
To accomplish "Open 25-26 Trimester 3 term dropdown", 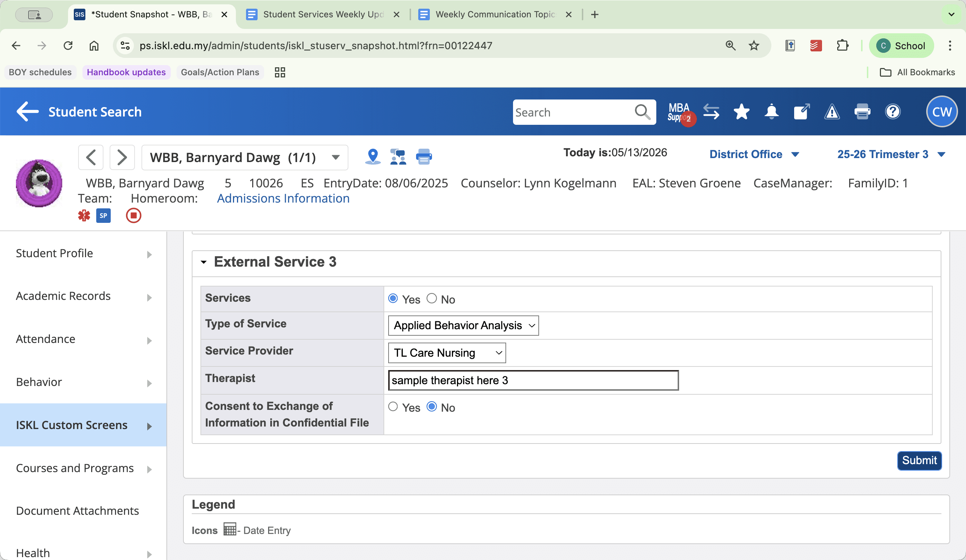I will 891,154.
